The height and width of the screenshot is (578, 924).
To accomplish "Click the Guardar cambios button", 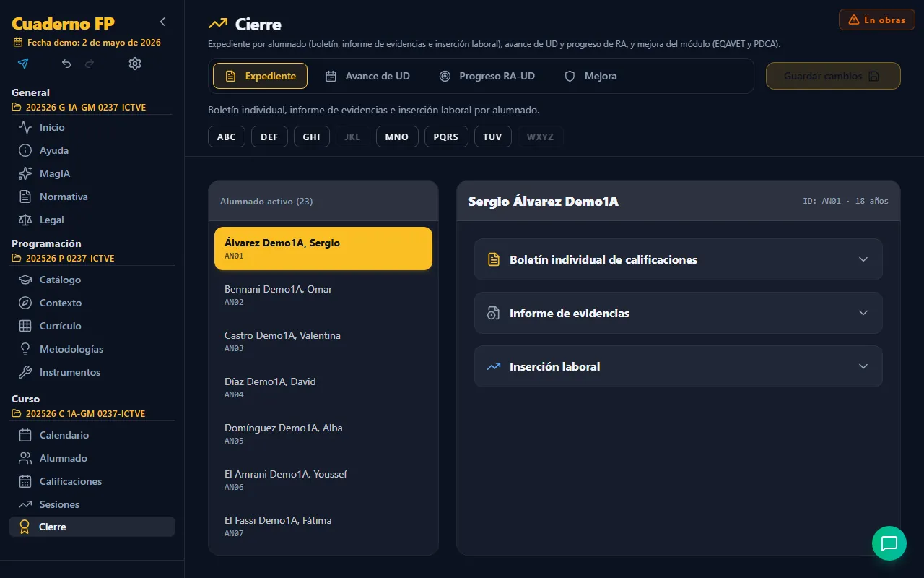I will [x=833, y=76].
